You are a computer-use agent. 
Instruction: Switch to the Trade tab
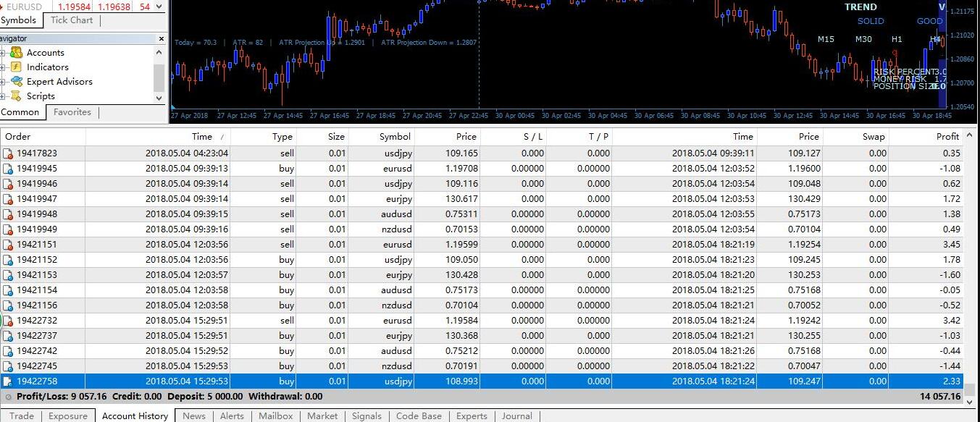[x=21, y=416]
